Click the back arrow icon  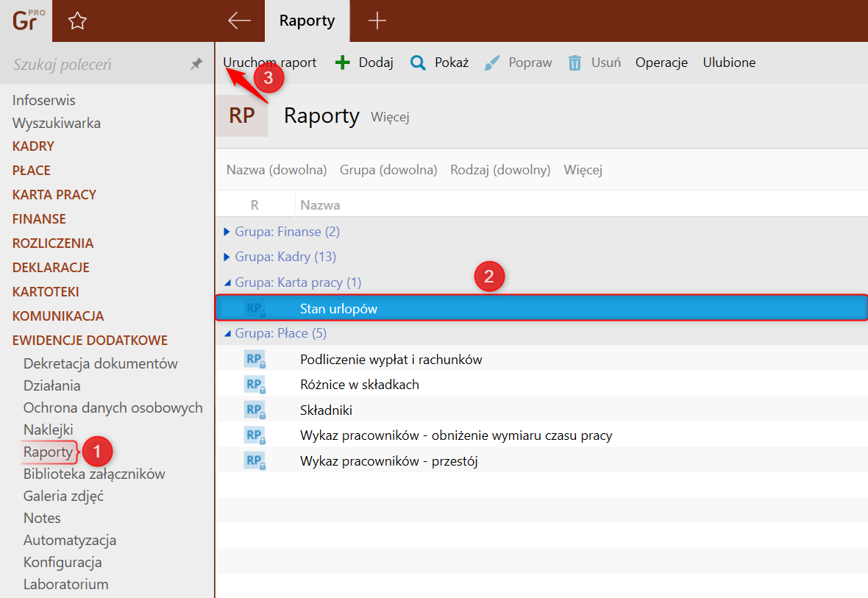point(239,21)
